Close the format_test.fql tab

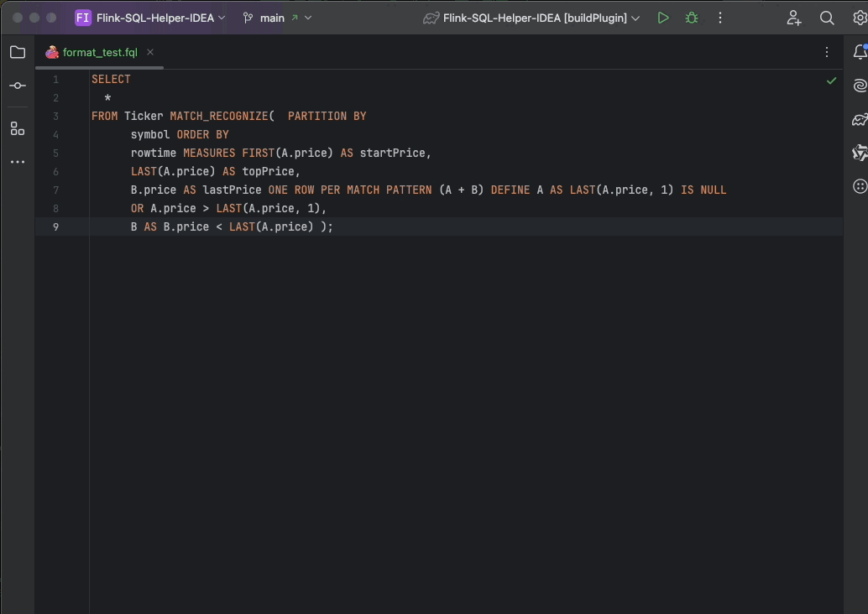(x=150, y=52)
